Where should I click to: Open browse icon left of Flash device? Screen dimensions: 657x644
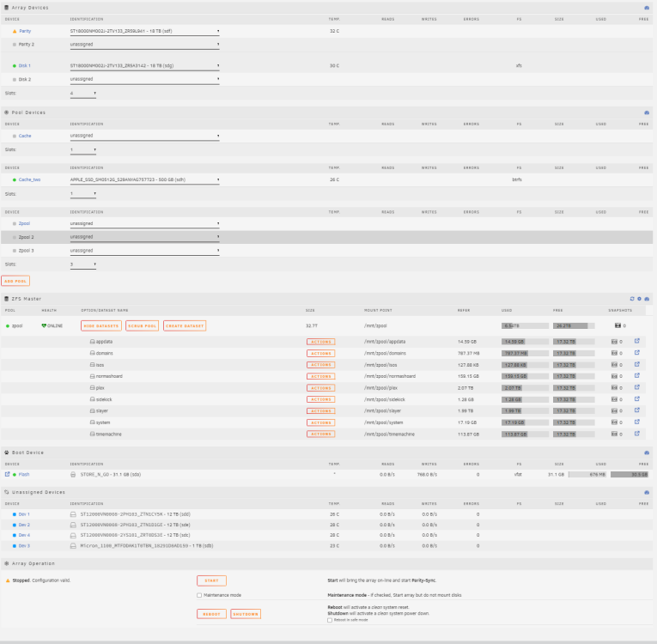[x=7, y=474]
